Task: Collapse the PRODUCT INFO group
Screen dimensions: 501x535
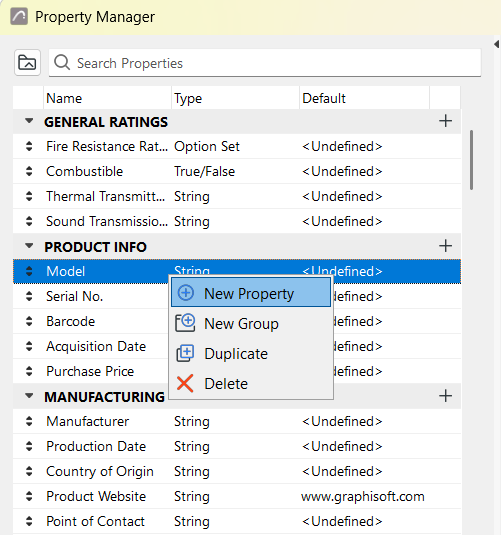Action: click(29, 246)
